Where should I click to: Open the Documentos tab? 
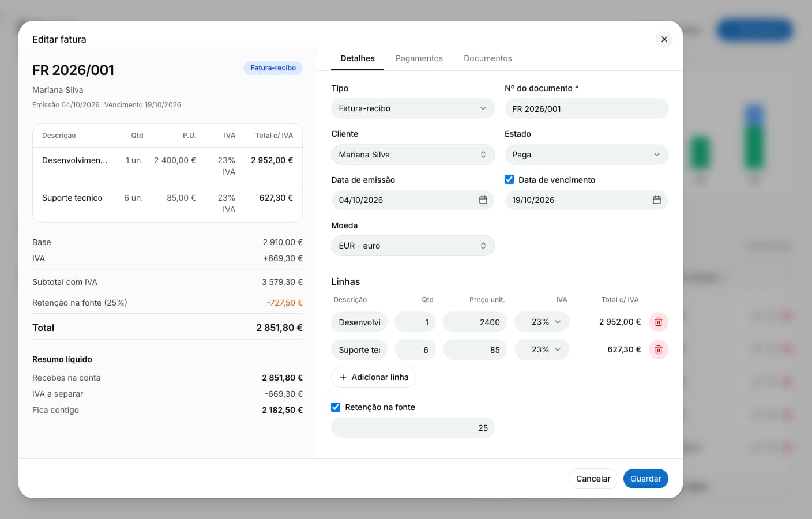pyautogui.click(x=488, y=58)
